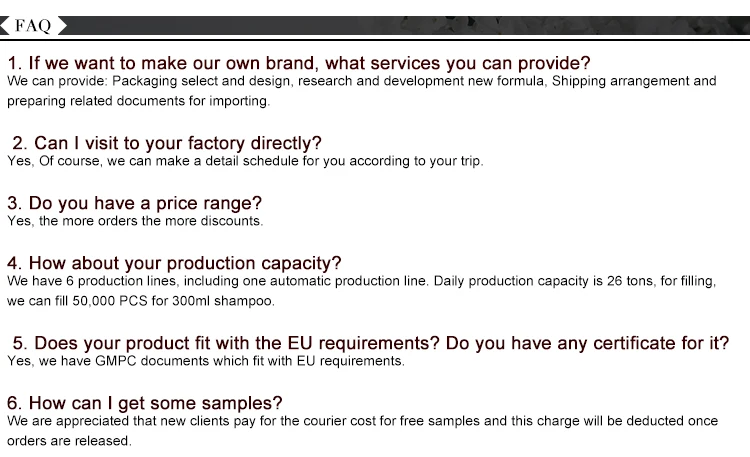This screenshot has height=457, width=750.
Task: Select the "more orders the more discounts" answer
Action: coord(135,221)
